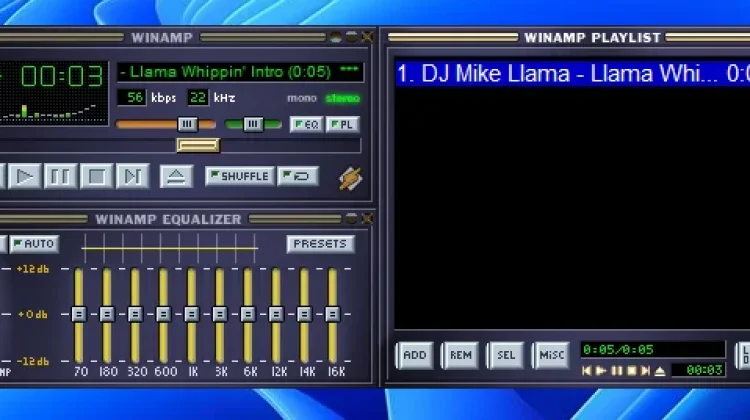Open the equalizer PRESETS menu
Image resolution: width=750 pixels, height=420 pixels.
pyautogui.click(x=320, y=244)
